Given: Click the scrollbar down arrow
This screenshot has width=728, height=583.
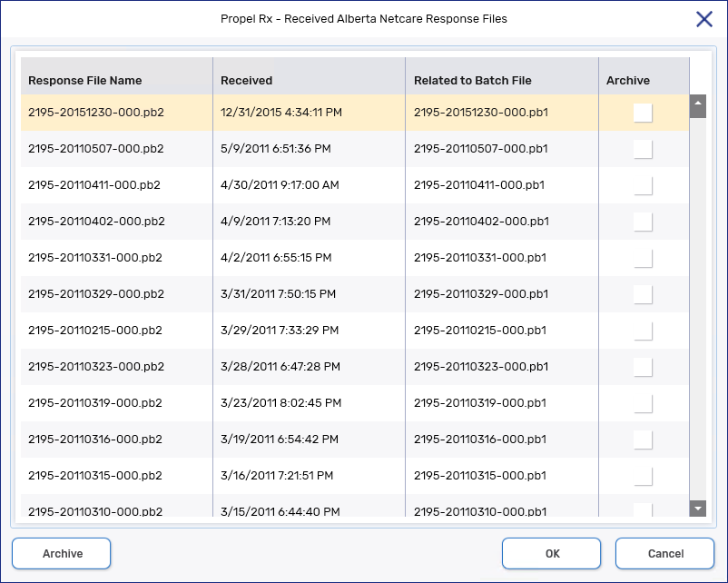Looking at the screenshot, I should 698,509.
